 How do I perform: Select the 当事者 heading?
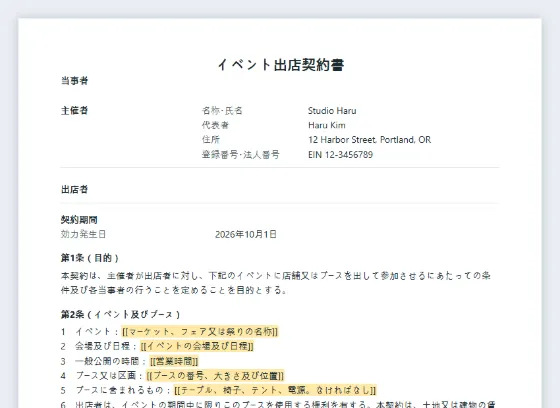[x=74, y=81]
